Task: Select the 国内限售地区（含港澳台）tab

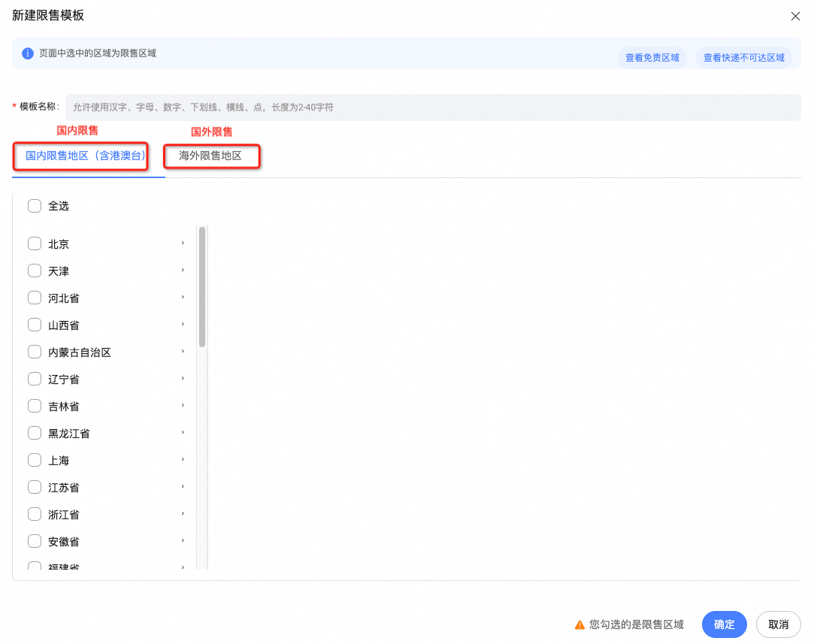Action: 86,156
